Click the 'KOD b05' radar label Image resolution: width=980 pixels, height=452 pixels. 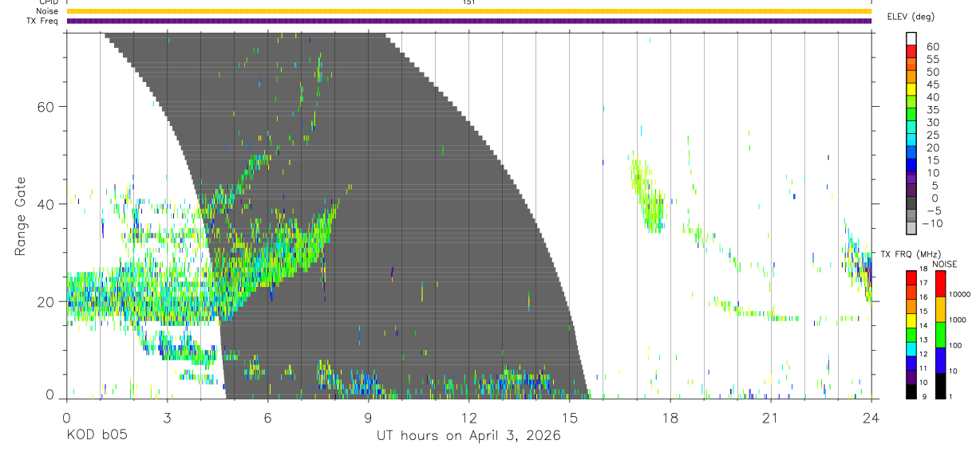tap(96, 436)
